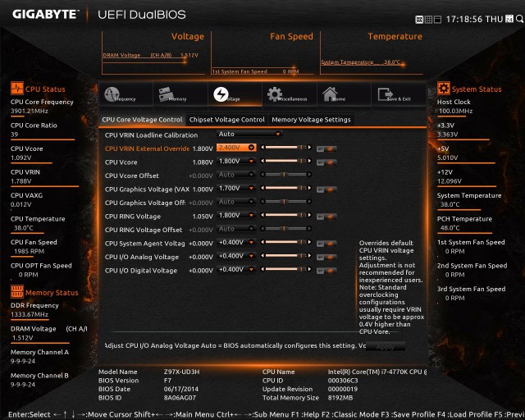This screenshot has width=525, height=420.
Task: Open the Frequency menu icon
Action: (112, 94)
